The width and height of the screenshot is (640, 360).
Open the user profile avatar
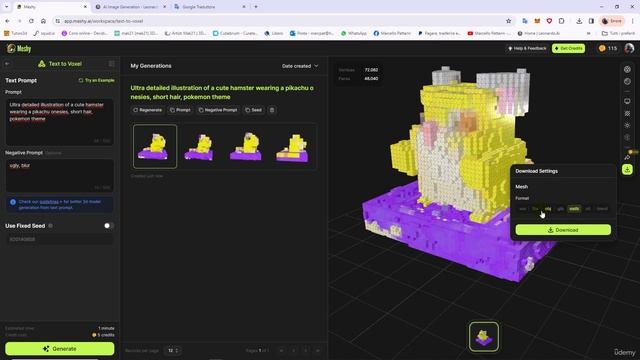tap(629, 49)
